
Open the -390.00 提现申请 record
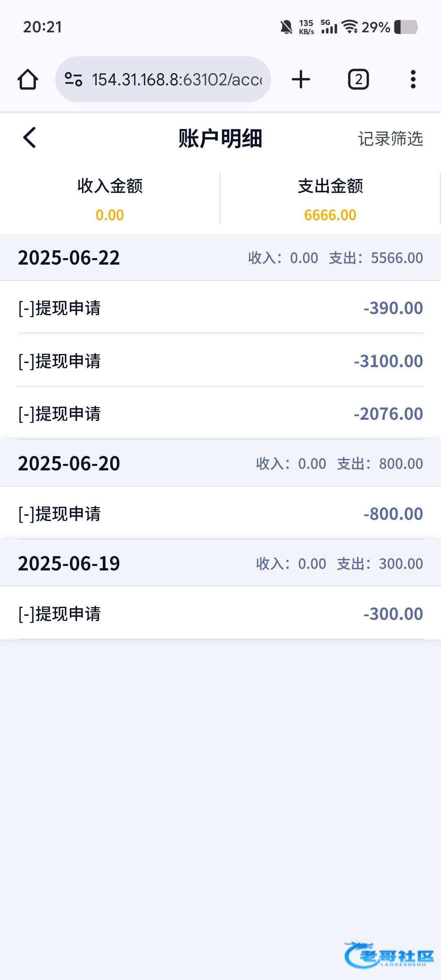220,308
